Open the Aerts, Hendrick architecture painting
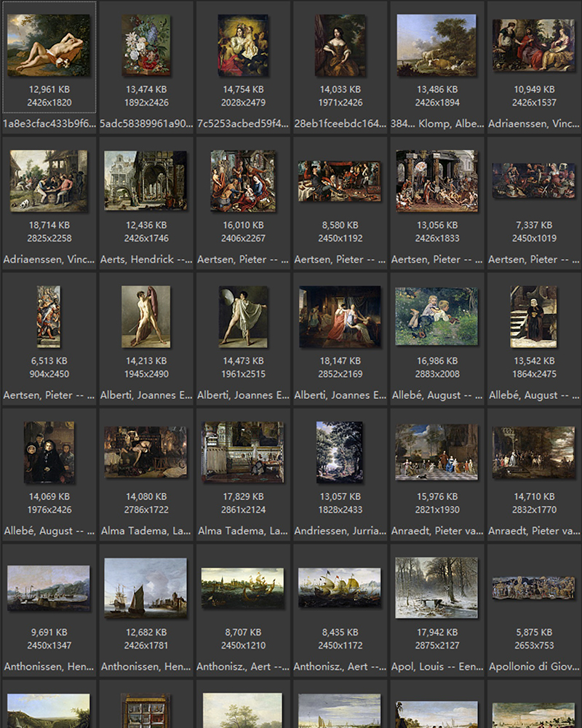Image resolution: width=582 pixels, height=728 pixels. (x=145, y=181)
